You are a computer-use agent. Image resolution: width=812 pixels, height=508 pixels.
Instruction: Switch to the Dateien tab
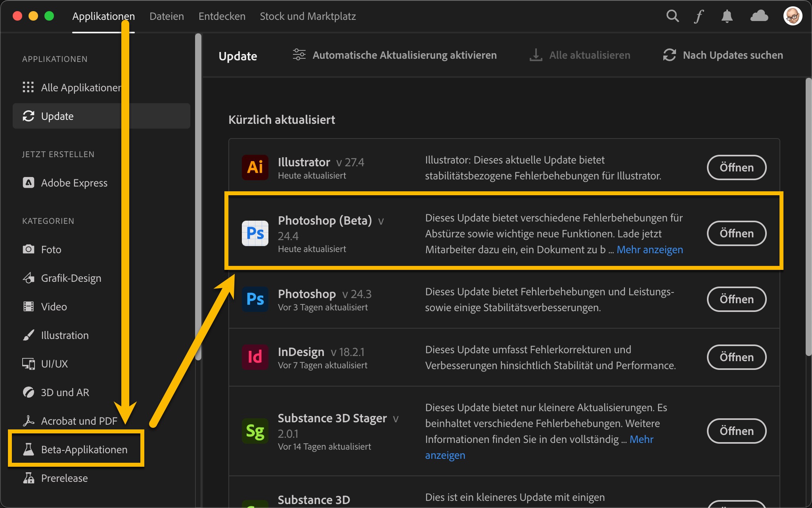[167, 16]
